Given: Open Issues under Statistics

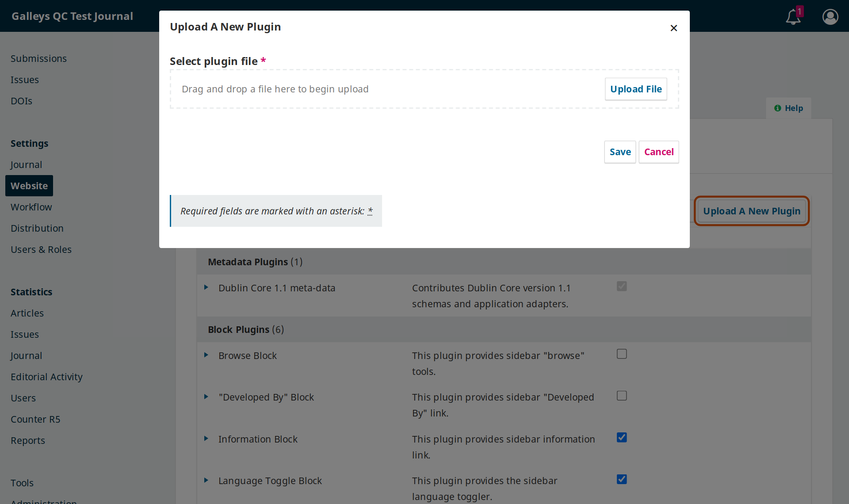Looking at the screenshot, I should point(25,334).
